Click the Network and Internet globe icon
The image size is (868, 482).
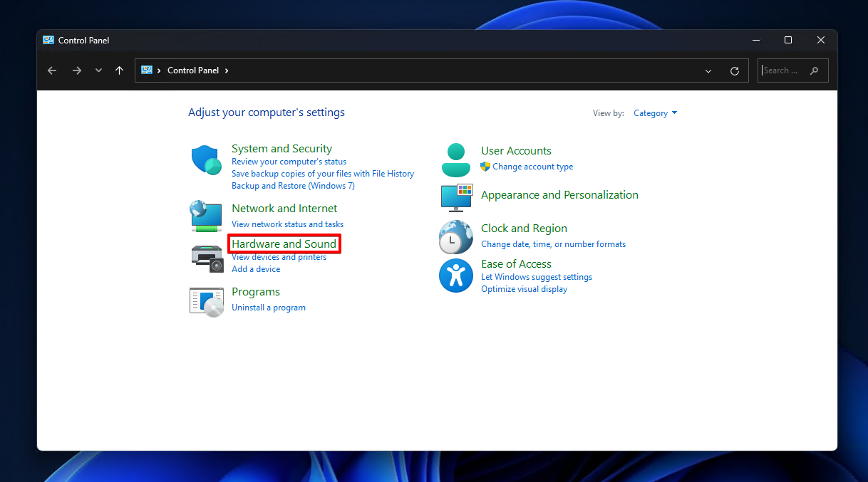click(x=206, y=215)
